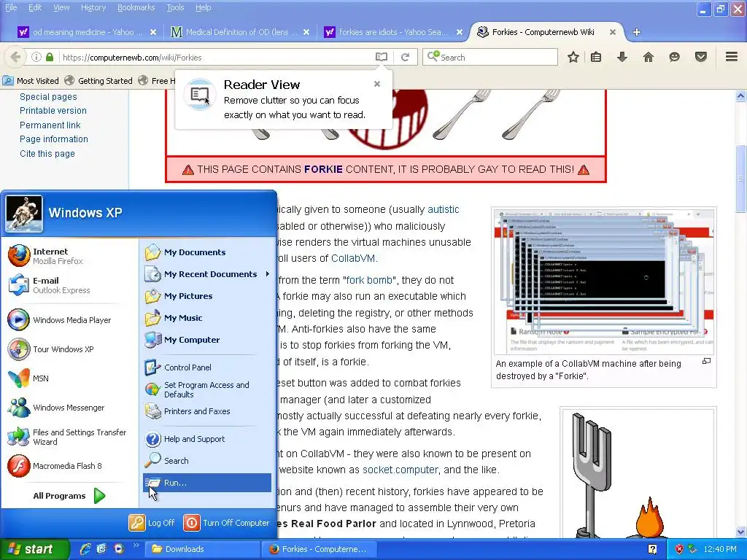Open Getting Started bookmark
This screenshot has height=560, width=747.
pyautogui.click(x=98, y=80)
